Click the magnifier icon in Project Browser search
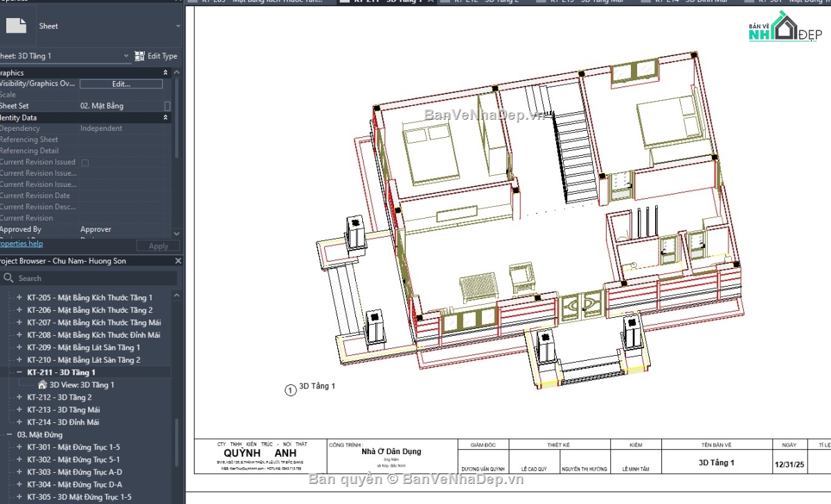 8,278
